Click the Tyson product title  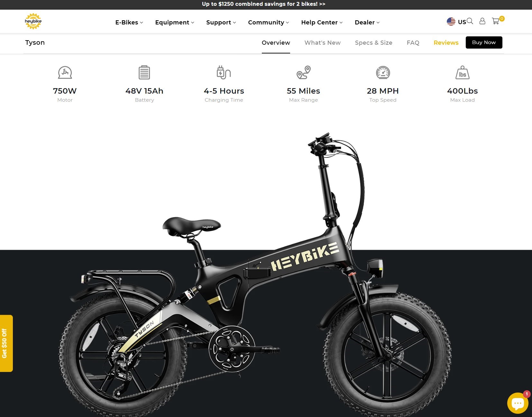click(x=35, y=42)
